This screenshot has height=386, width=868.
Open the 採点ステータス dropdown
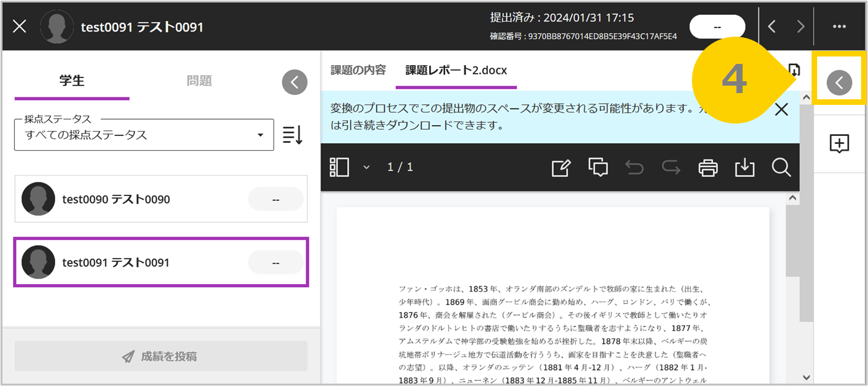[x=144, y=135]
